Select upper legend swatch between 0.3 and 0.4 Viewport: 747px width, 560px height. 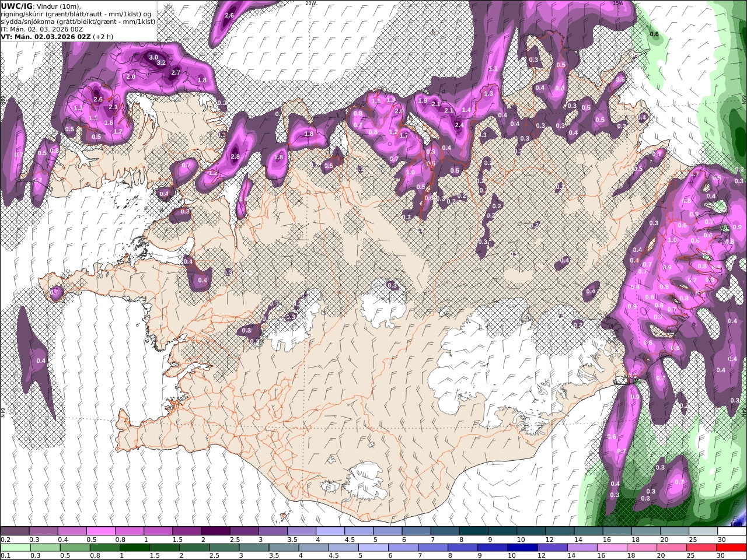pyautogui.click(x=43, y=531)
